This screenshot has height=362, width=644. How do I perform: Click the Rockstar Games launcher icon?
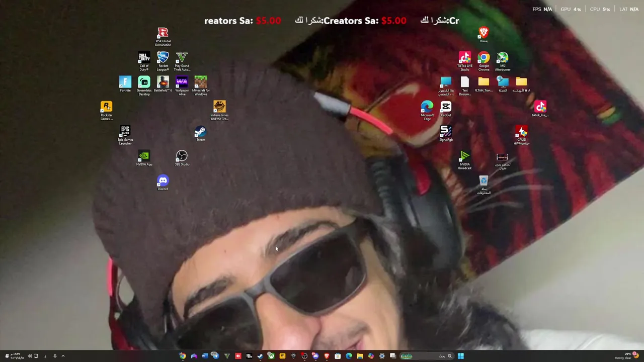point(106,111)
